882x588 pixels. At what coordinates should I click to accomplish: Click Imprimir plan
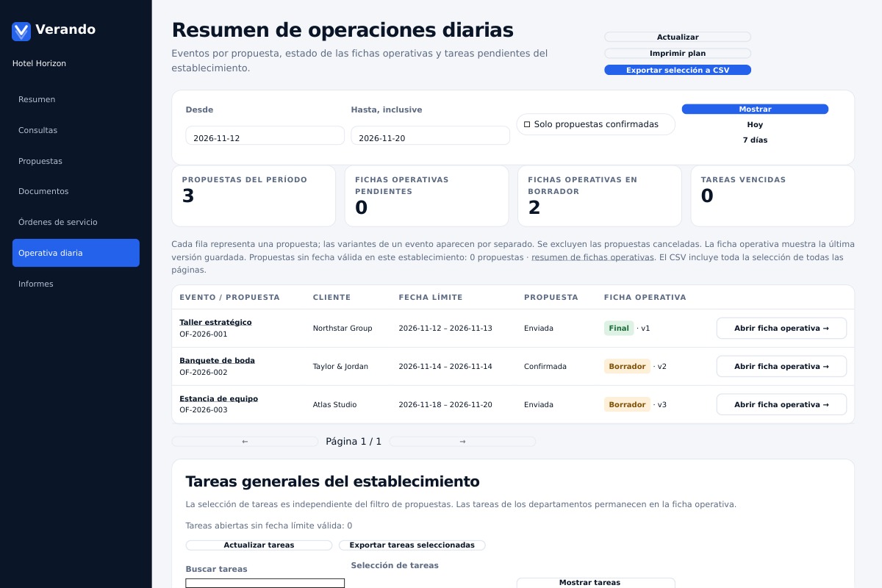click(678, 54)
